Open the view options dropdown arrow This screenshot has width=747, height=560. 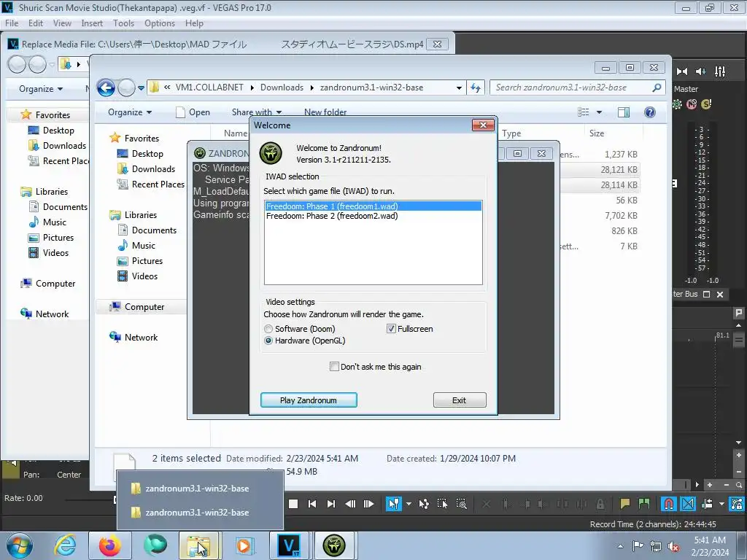pos(600,112)
